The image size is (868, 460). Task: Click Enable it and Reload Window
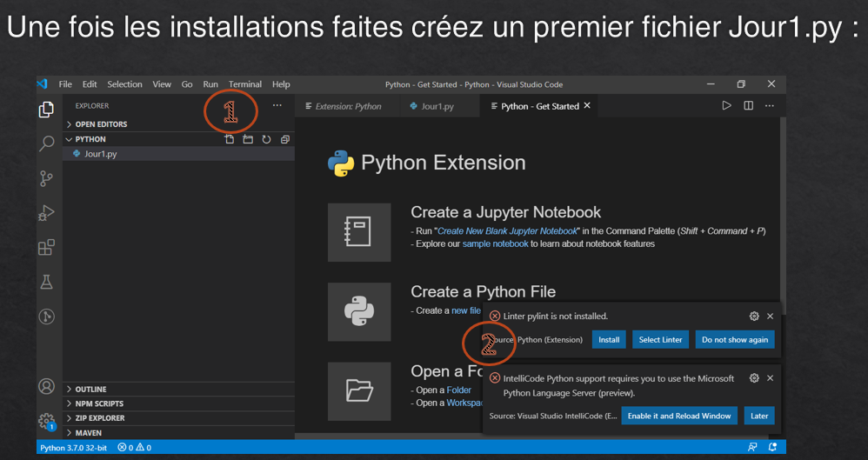pos(678,416)
